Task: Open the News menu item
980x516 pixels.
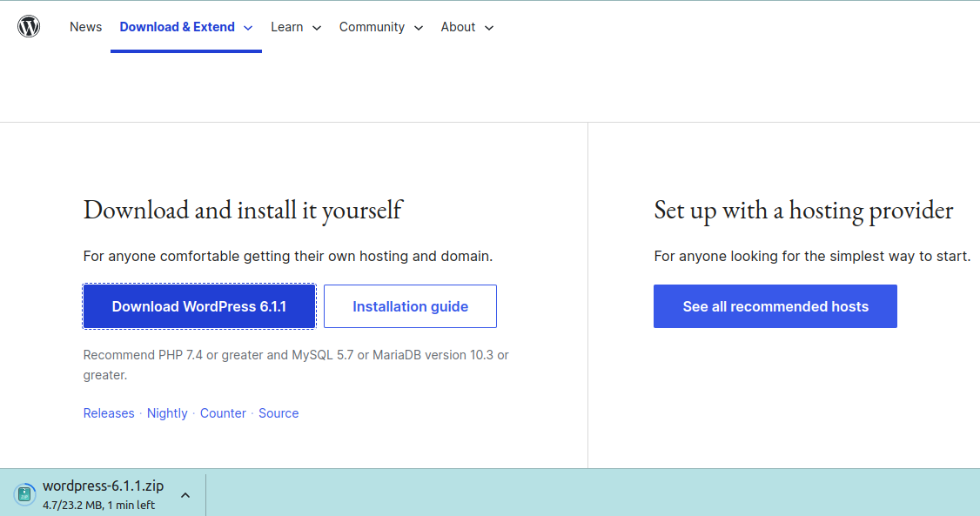Action: click(x=85, y=27)
